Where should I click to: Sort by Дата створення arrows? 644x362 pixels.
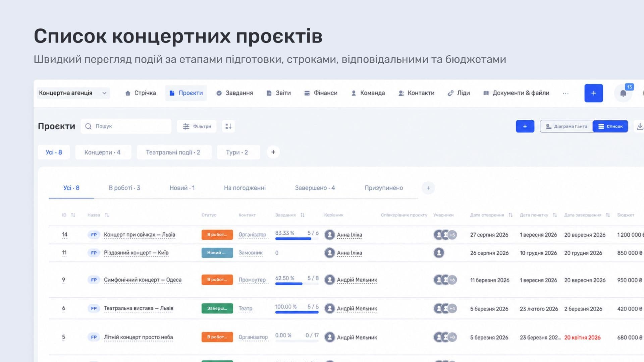click(x=511, y=215)
